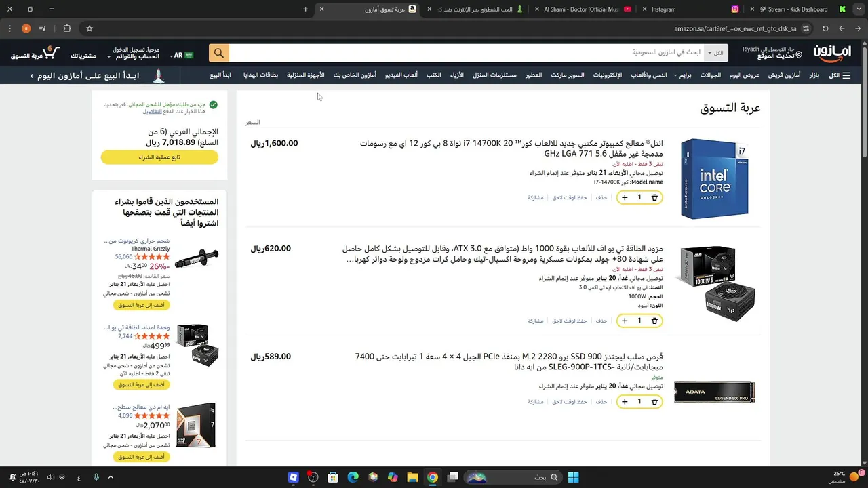Click the browser address bar URL
The height and width of the screenshot is (488, 868).
735,28
